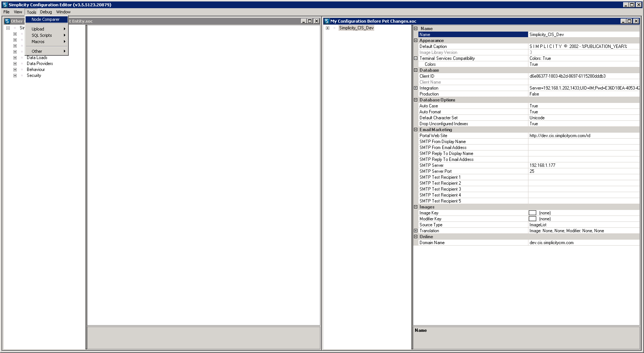Click the Modifier Key swatch box

click(x=533, y=219)
